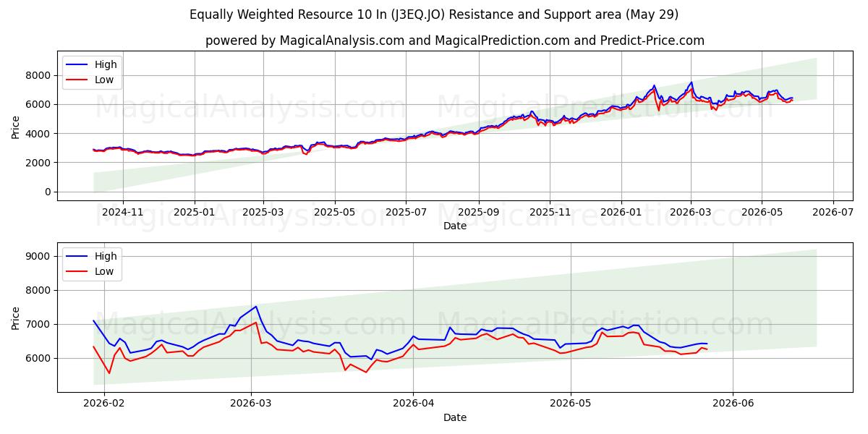Click the March 2026 price peak in zoomed chart
Viewport: 868px width, 434px height.
coord(255,307)
